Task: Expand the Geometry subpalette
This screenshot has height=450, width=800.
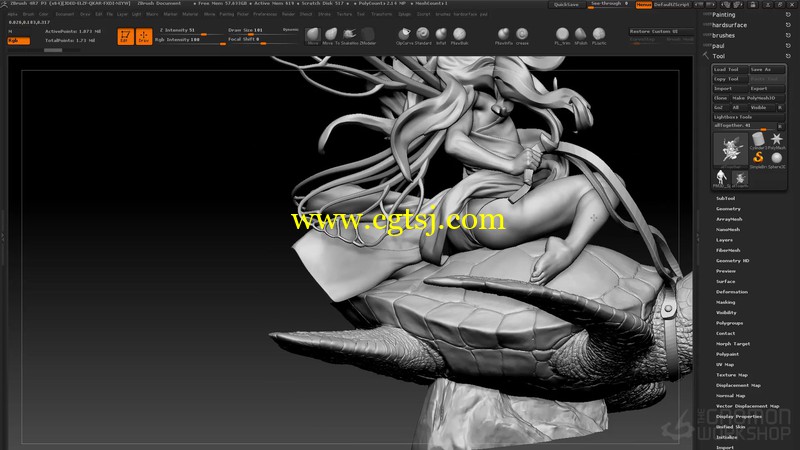Action: 728,209
